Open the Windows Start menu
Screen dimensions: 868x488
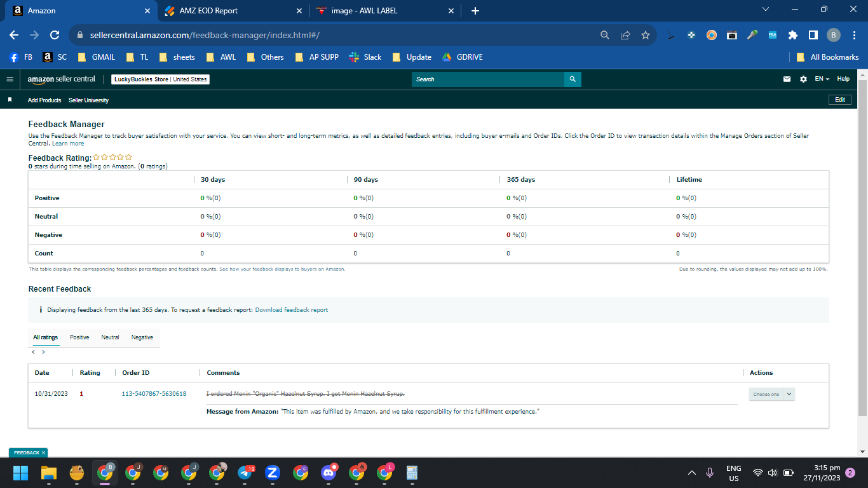(x=21, y=473)
